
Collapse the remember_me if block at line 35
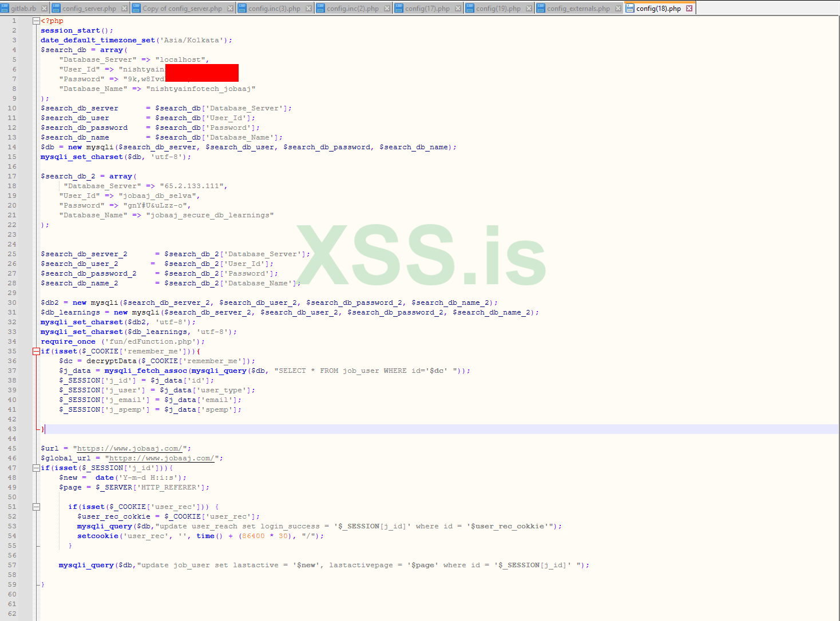(x=36, y=351)
